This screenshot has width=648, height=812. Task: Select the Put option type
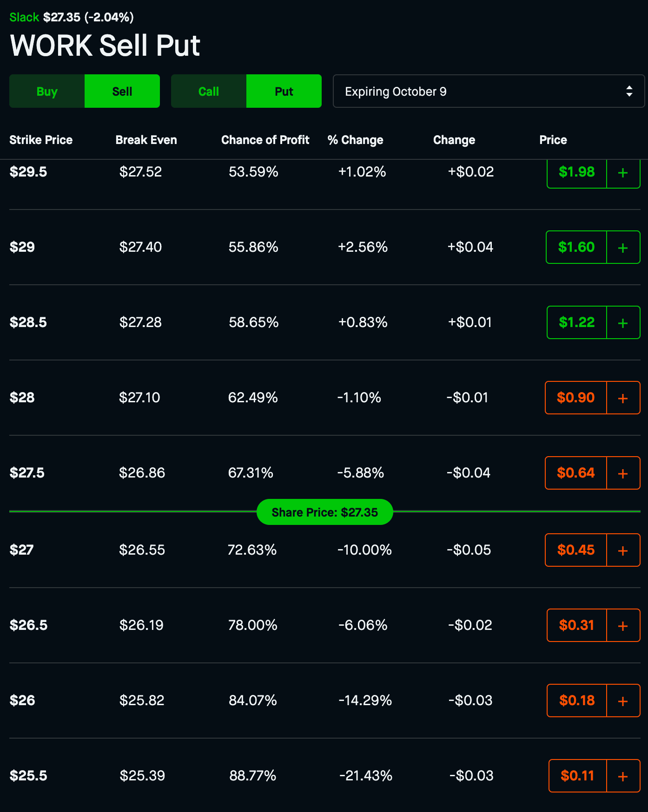tap(284, 91)
